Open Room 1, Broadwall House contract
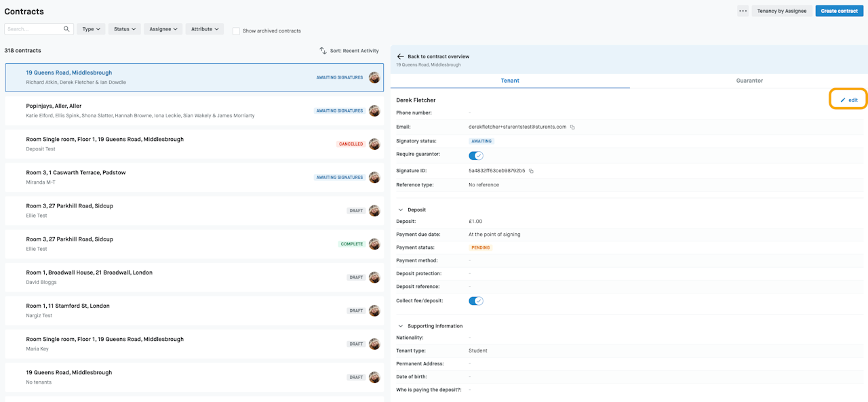The image size is (868, 402). (x=194, y=277)
